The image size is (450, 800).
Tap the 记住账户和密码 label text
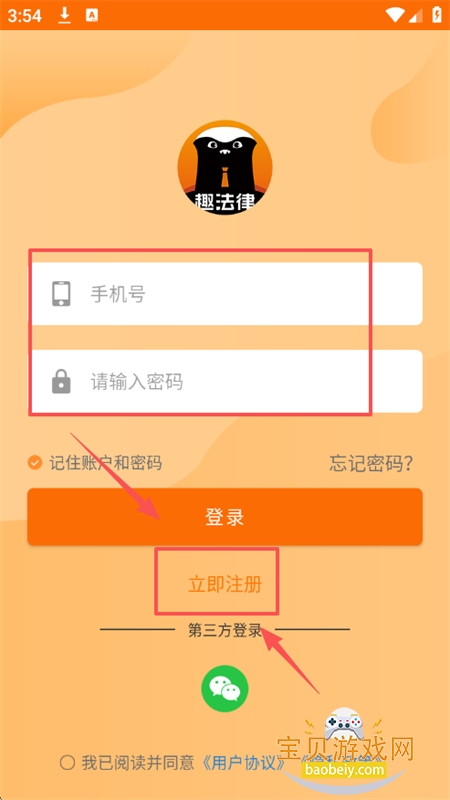tap(106, 463)
